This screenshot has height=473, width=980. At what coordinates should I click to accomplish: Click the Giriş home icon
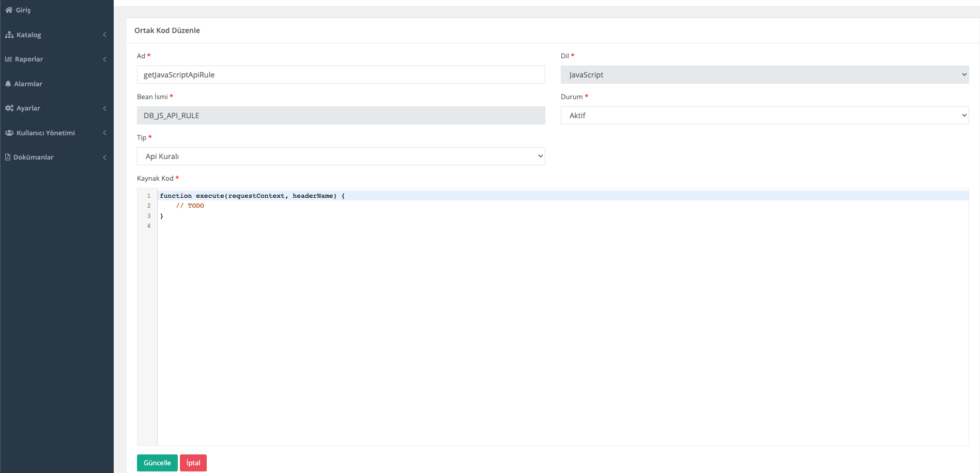click(9, 10)
